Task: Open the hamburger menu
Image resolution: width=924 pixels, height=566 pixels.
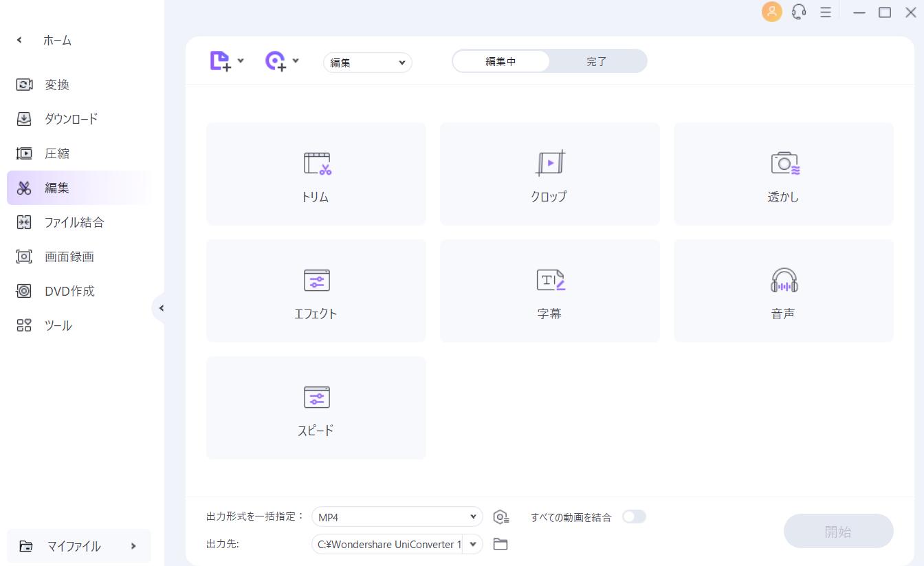Action: click(x=826, y=12)
